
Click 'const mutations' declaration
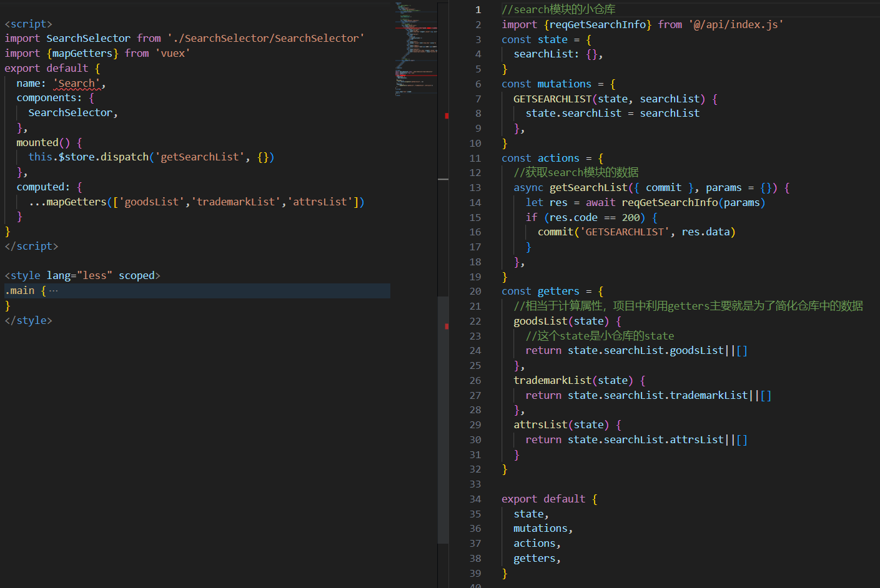(546, 84)
